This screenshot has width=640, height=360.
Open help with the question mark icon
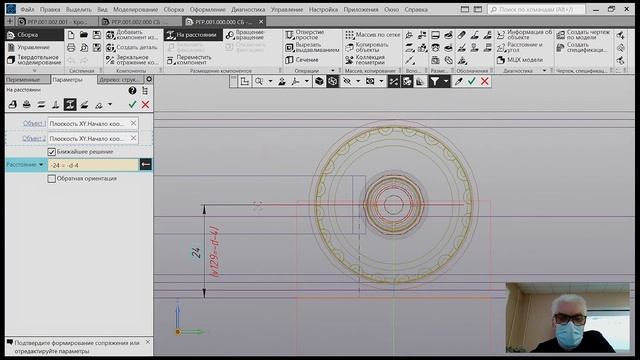pyautogui.click(x=132, y=91)
